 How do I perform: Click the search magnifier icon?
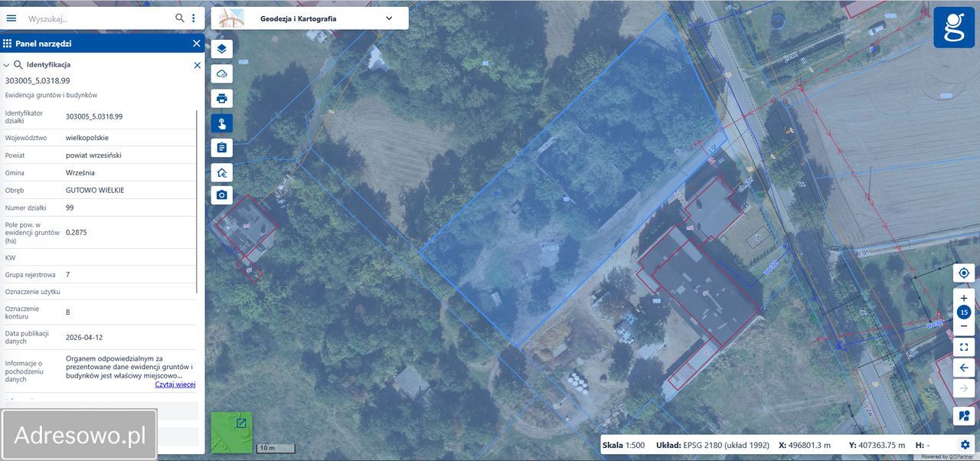pos(180,18)
